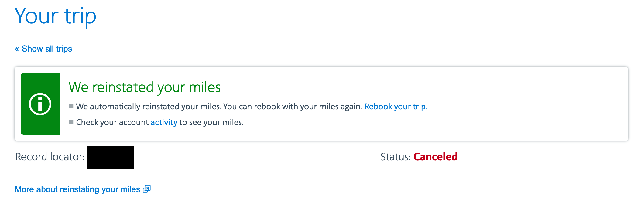Screen dimensions: 644x204
Task: Click the external link icon beside reinstating miles
Action: coord(147,189)
